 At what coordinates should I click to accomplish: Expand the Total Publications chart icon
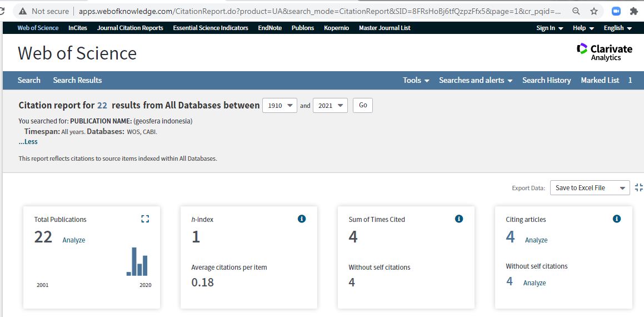tap(145, 219)
